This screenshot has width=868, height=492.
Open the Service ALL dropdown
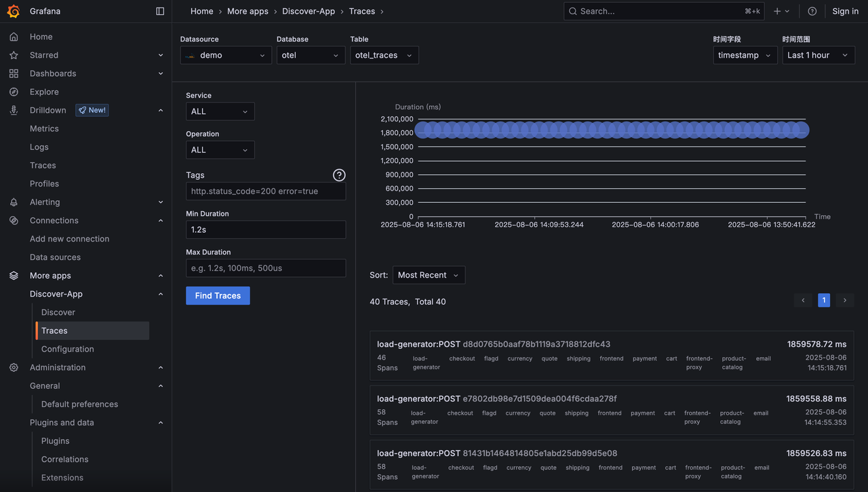pyautogui.click(x=220, y=111)
